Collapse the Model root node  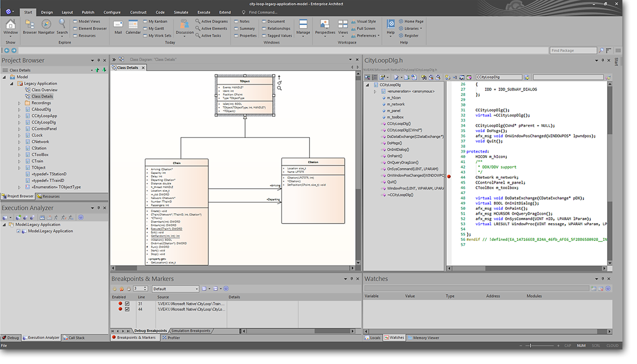(4, 77)
